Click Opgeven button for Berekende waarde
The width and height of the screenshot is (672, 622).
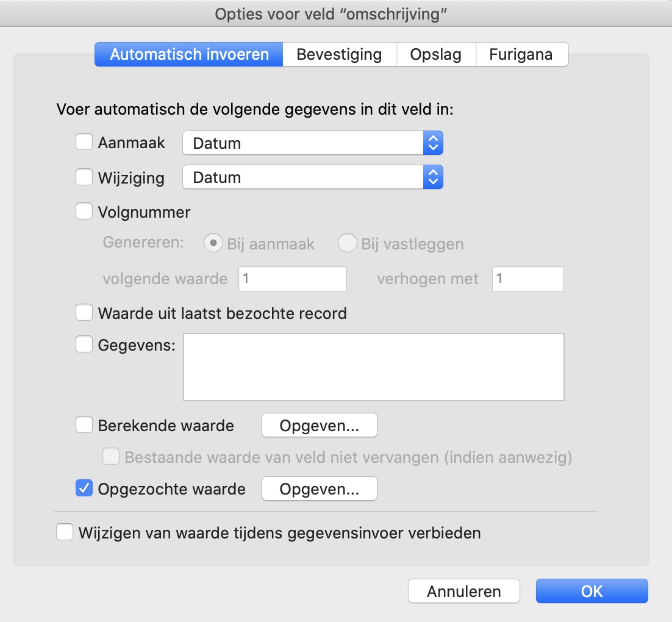click(x=320, y=425)
